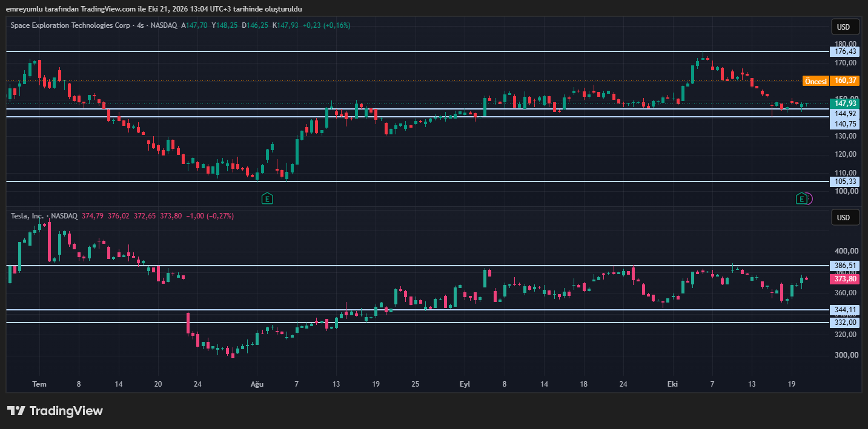Viewport: 868px width, 429px height.
Task: Click the −1,00 (−0,27%) Tesla change text
Action: (x=210, y=216)
